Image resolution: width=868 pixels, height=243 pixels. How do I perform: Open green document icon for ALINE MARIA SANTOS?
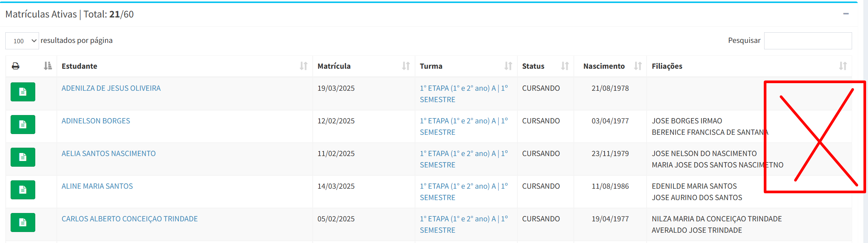click(23, 190)
